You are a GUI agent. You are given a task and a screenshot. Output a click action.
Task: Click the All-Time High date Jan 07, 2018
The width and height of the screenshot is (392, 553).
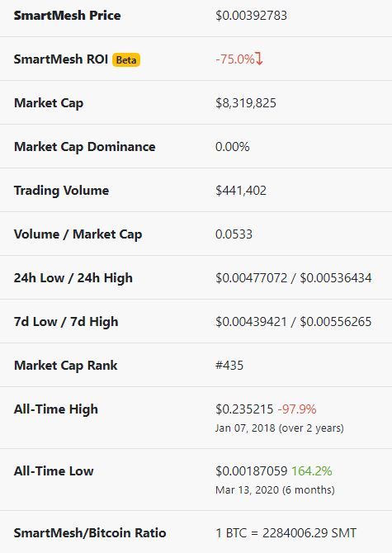tap(245, 428)
